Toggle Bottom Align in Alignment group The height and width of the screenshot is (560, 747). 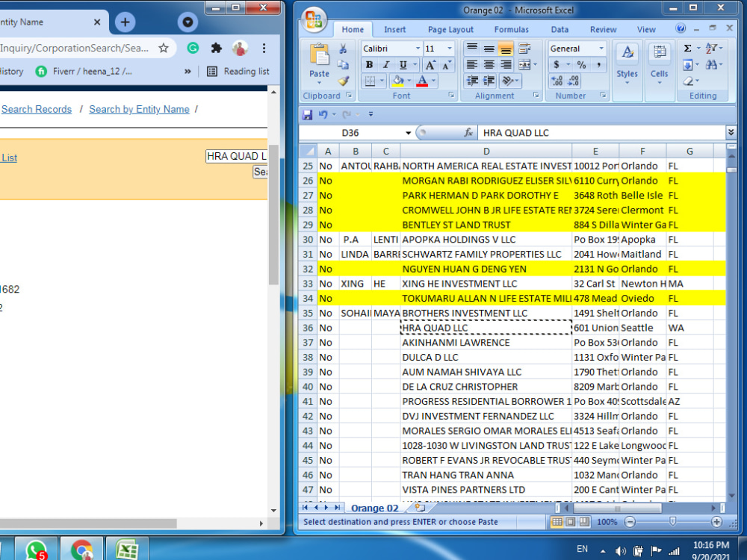506,48
